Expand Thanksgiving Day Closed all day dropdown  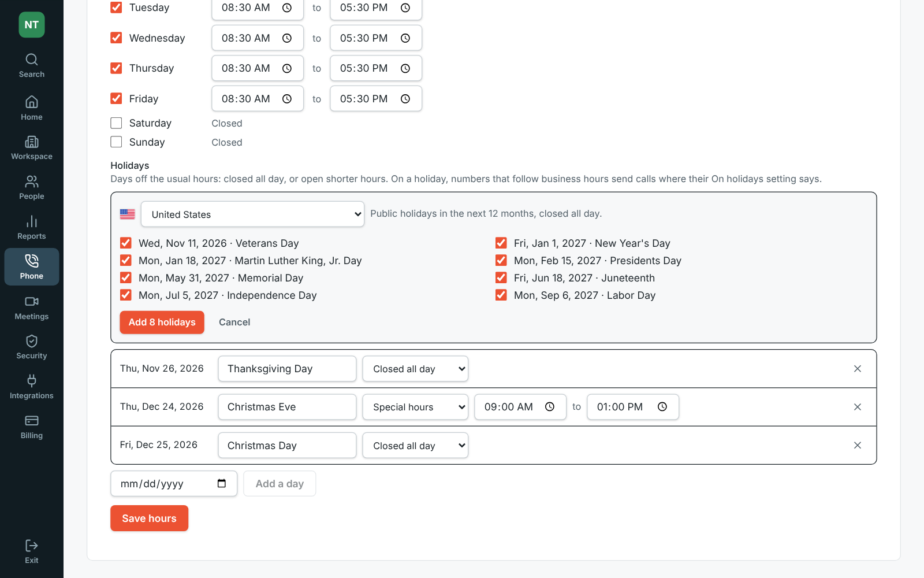click(x=415, y=369)
